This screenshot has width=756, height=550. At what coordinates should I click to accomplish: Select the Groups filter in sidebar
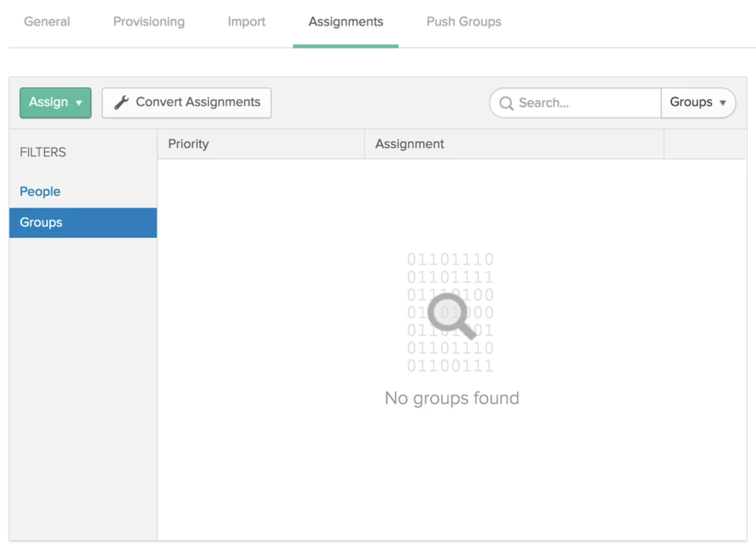41,222
